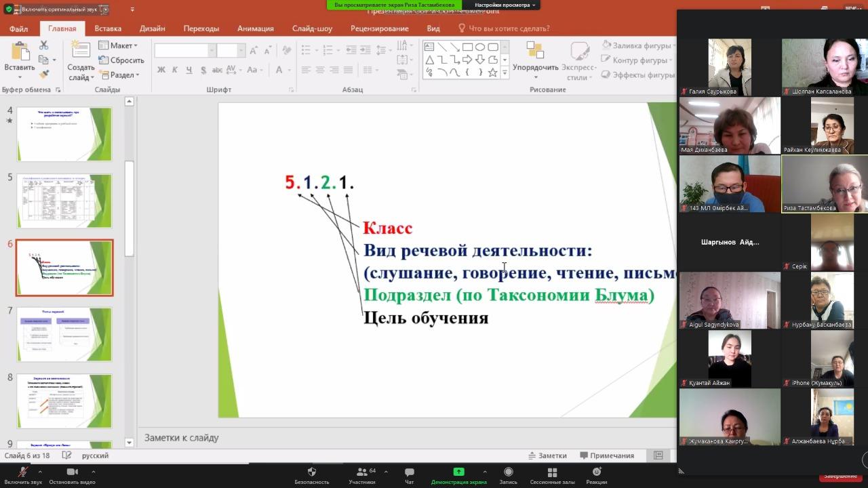
Task: Expand the Макет layout dropdown
Action: pos(118,45)
